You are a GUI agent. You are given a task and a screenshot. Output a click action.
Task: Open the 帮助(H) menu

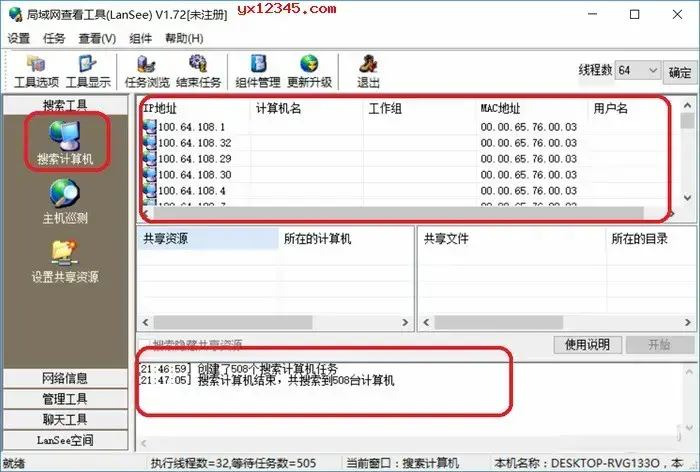click(x=184, y=38)
